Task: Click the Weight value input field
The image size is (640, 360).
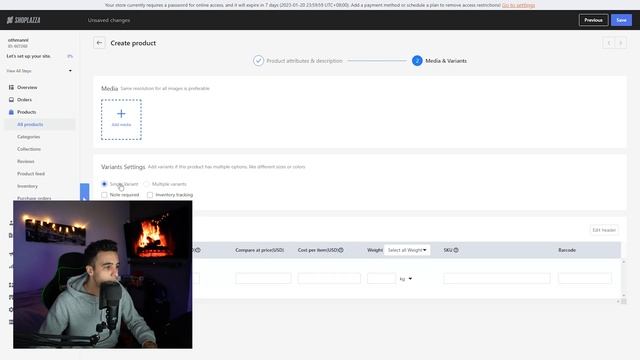Action: [x=381, y=278]
